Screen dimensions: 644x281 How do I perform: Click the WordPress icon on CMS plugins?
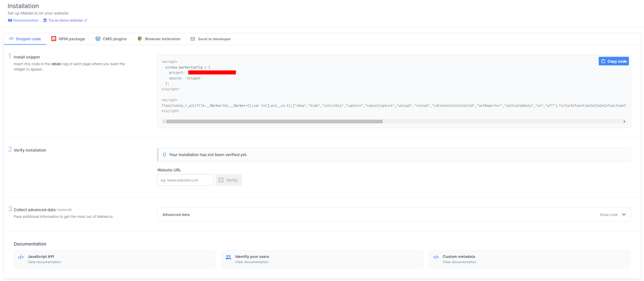[98, 39]
